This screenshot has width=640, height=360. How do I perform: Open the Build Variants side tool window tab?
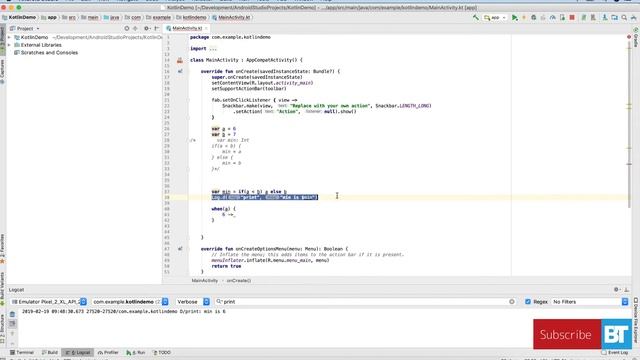[x=2, y=288]
